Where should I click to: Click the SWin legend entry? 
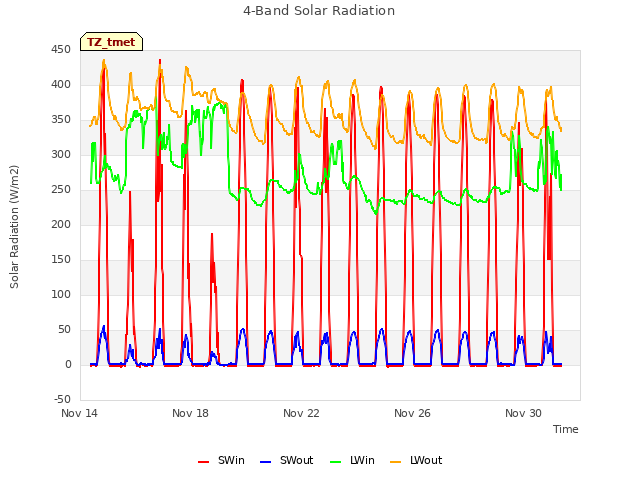point(221,460)
